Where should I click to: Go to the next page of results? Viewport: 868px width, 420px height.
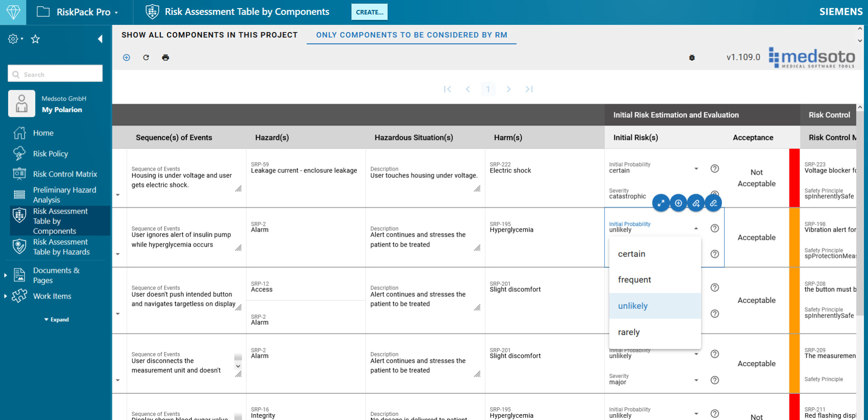click(x=508, y=89)
